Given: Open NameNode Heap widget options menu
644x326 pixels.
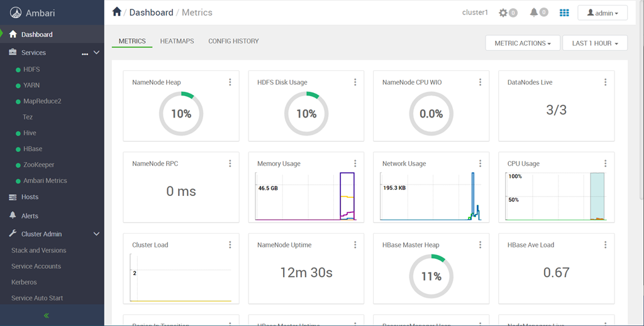Looking at the screenshot, I should [x=230, y=82].
